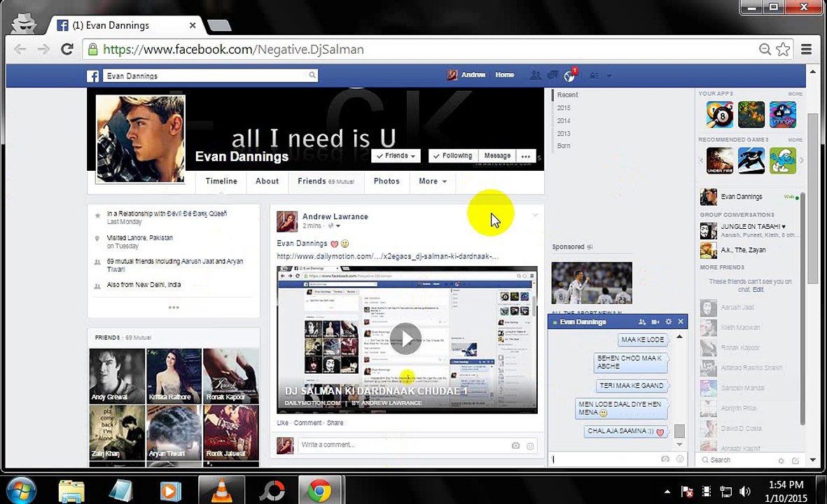Click the Windows Start button
The height and width of the screenshot is (504, 827).
point(21,490)
